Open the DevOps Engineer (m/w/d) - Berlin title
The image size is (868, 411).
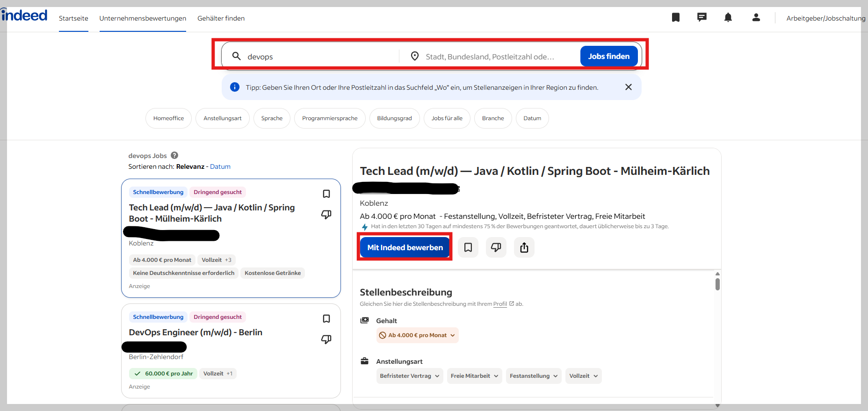point(195,332)
